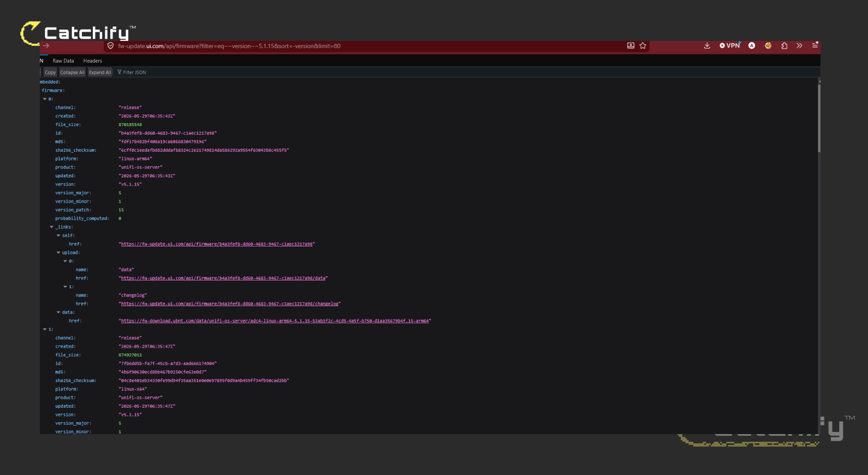Collapse All JSON nodes
This screenshot has width=868, height=475.
click(x=72, y=72)
